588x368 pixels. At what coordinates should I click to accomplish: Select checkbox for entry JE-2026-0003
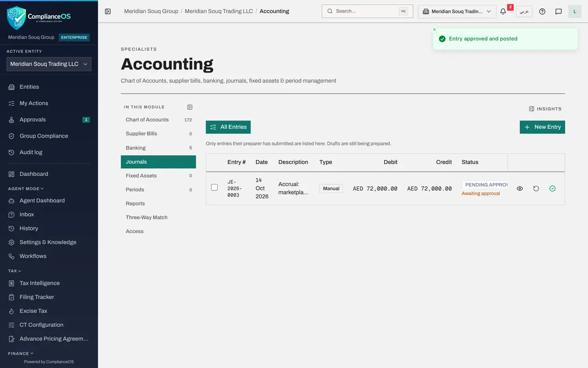(x=214, y=187)
